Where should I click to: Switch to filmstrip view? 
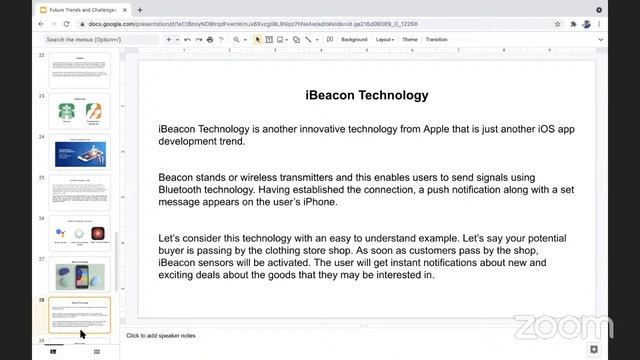pyautogui.click(x=53, y=351)
